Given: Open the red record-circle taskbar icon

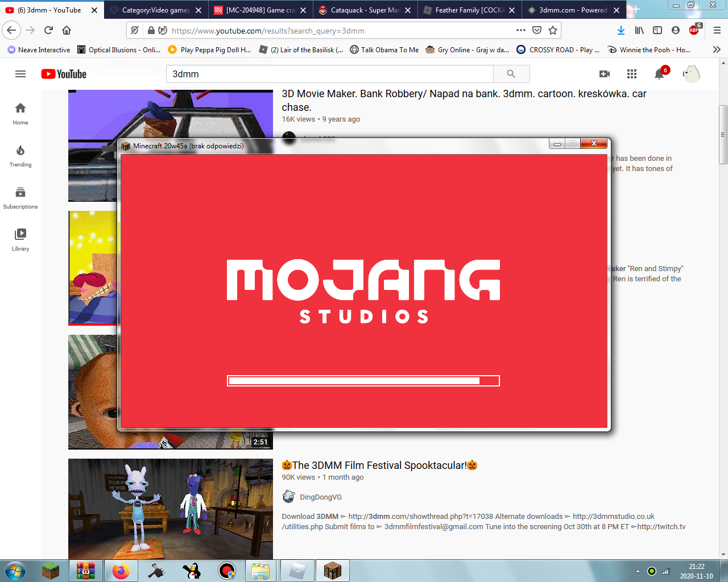Looking at the screenshot, I should [227, 571].
